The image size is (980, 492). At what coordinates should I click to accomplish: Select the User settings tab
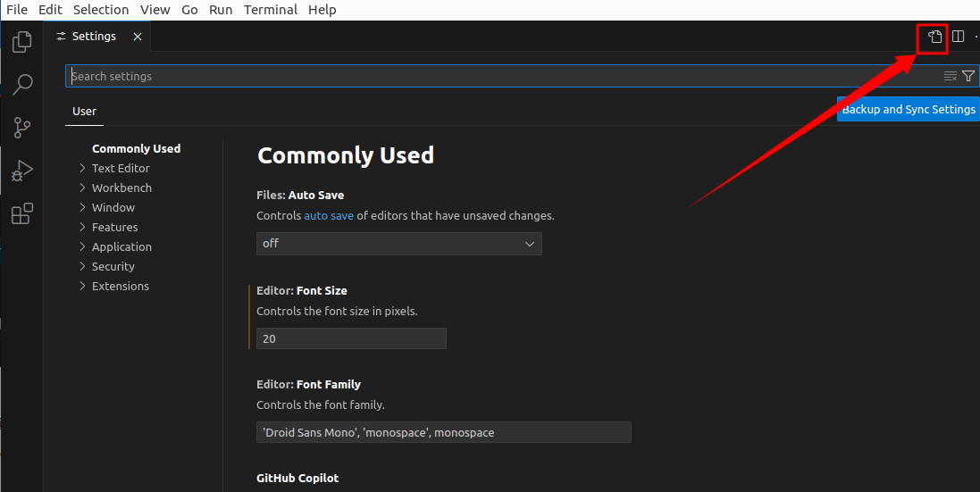84,112
